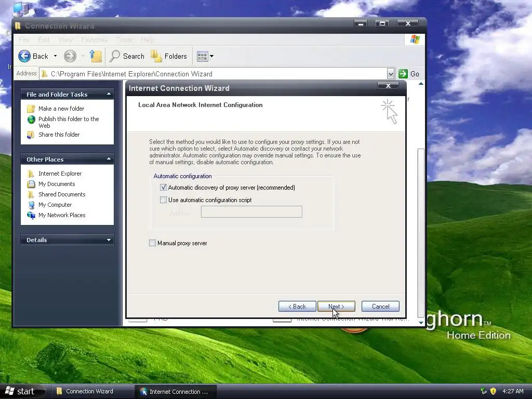This screenshot has height=399, width=532.
Task: Uncheck Automatic discovery of proxy server
Action: point(163,187)
